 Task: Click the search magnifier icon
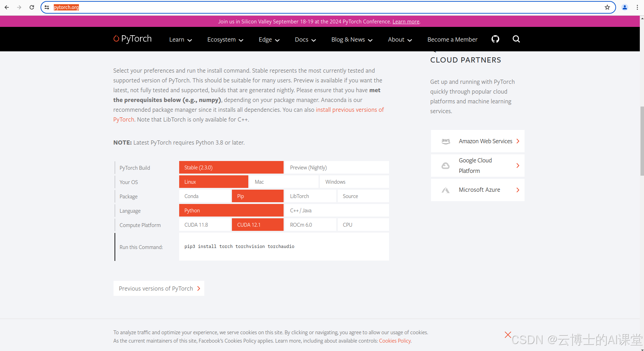click(516, 39)
